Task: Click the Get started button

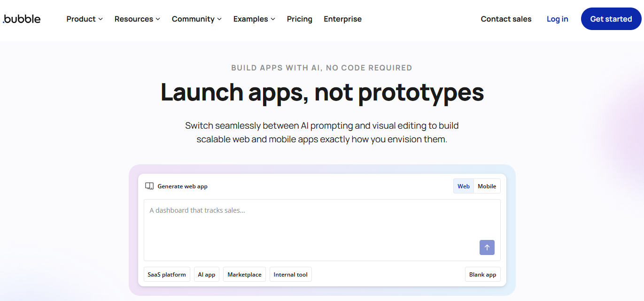Action: pos(611,19)
